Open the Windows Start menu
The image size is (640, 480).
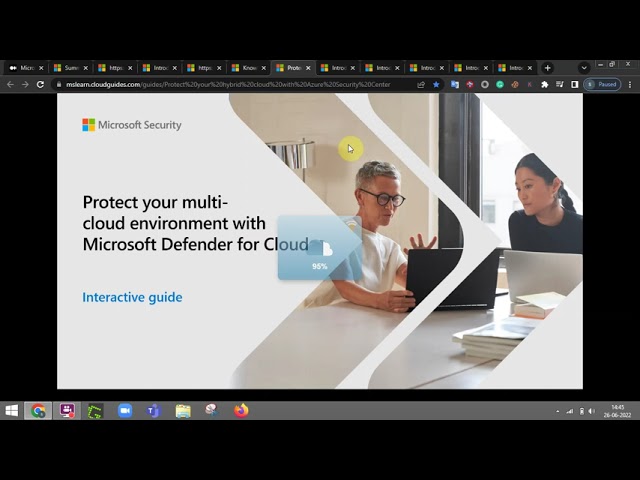[x=11, y=411]
